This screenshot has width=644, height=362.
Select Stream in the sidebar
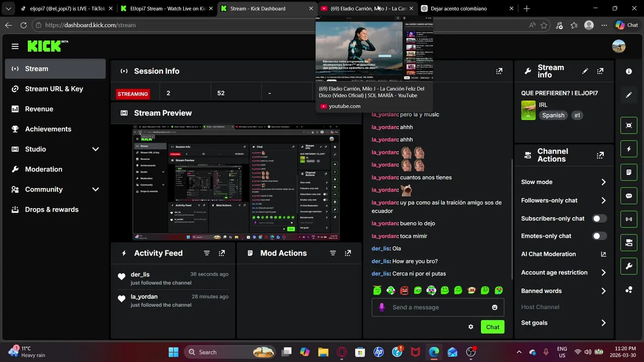click(x=55, y=69)
